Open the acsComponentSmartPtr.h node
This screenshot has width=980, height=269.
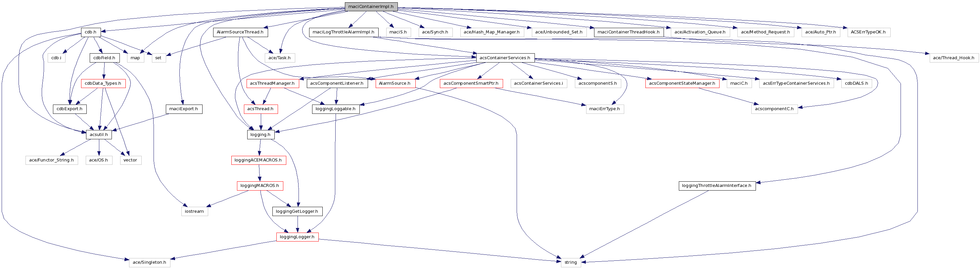471,83
